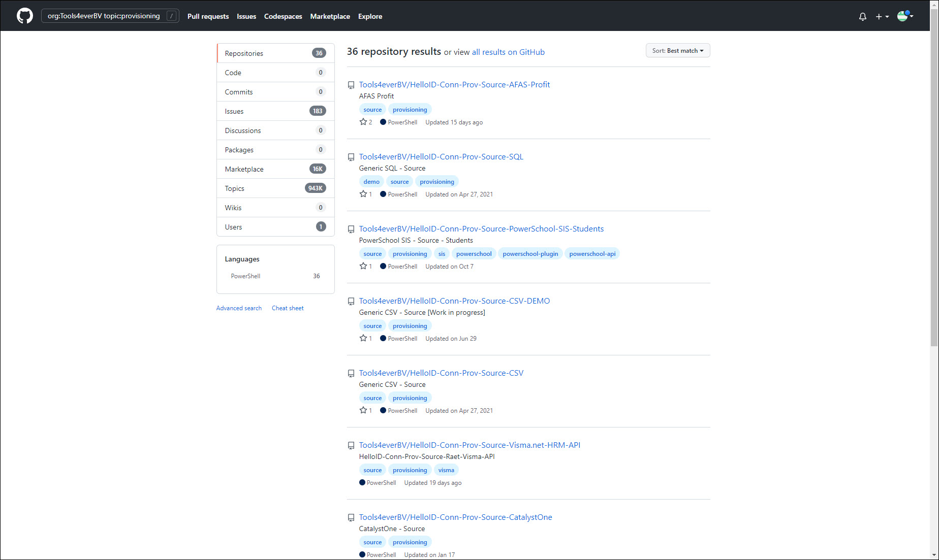The width and height of the screenshot is (939, 560).
Task: Click the sis topic tag
Action: tap(442, 254)
